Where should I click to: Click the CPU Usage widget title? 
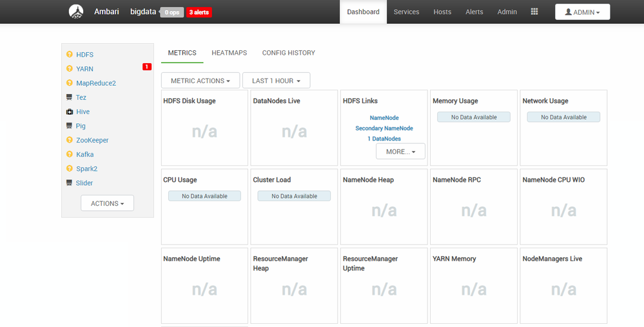point(180,179)
